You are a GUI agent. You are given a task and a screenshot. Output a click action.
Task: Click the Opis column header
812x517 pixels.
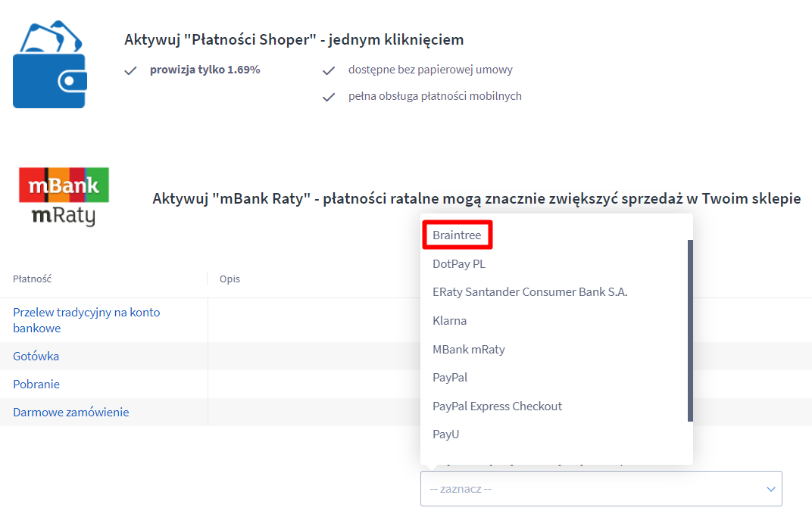[230, 279]
